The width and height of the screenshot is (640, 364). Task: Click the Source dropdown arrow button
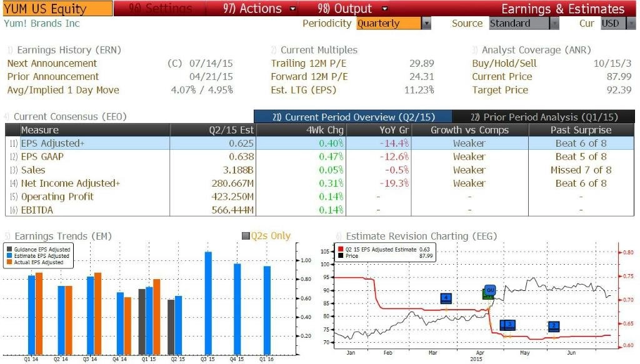click(554, 23)
